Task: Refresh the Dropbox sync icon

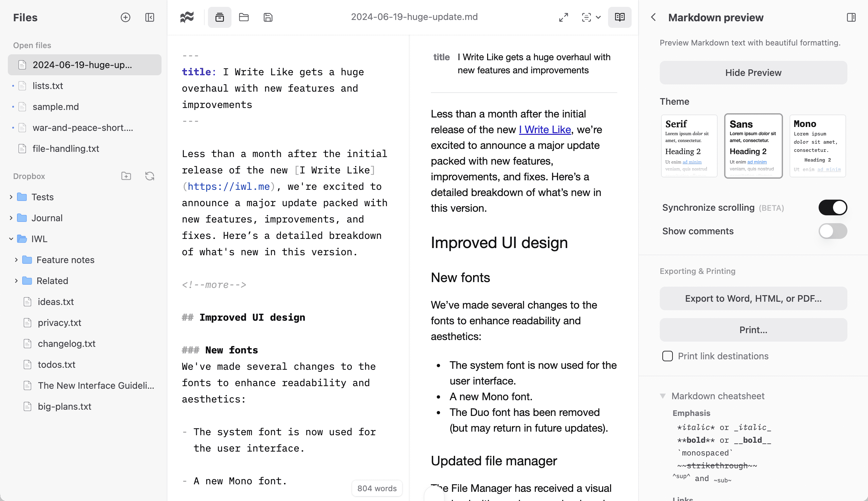Action: click(x=149, y=176)
